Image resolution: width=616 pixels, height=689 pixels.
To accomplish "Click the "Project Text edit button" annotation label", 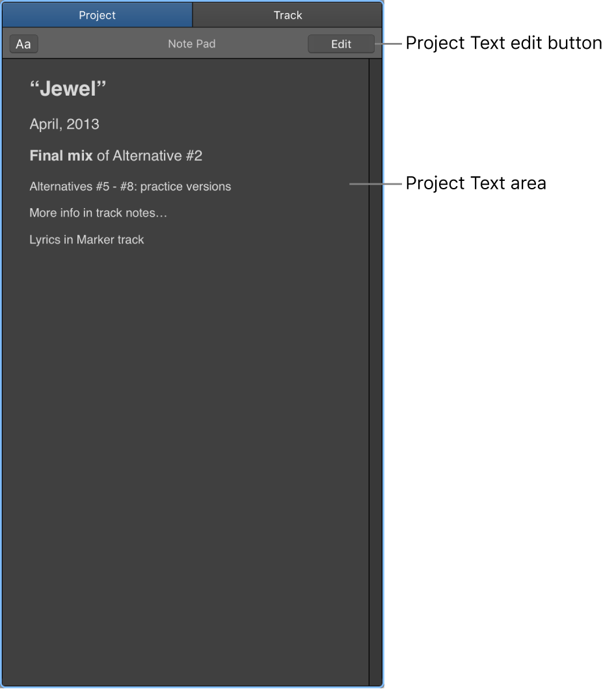I will click(503, 43).
